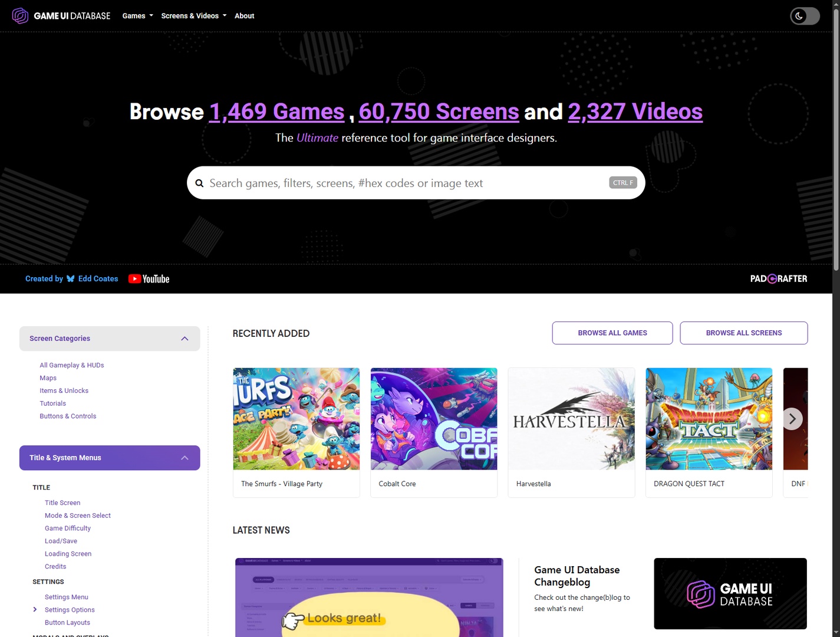The height and width of the screenshot is (637, 840).
Task: Open the 2,327 Videos link
Action: (635, 111)
